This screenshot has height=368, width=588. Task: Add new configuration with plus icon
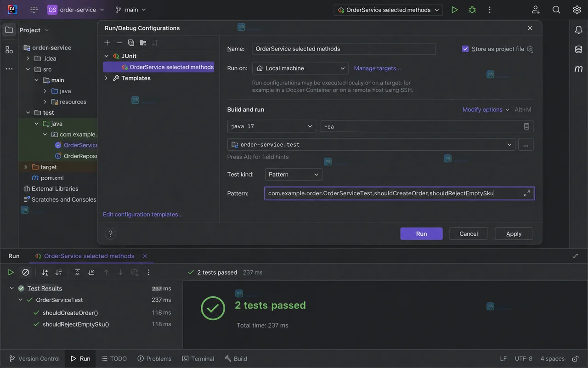click(x=107, y=43)
